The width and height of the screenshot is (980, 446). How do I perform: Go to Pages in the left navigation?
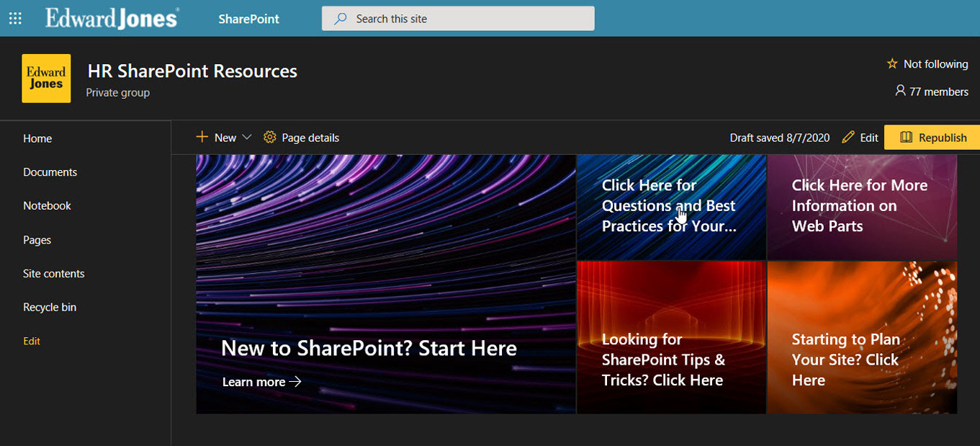click(x=37, y=240)
